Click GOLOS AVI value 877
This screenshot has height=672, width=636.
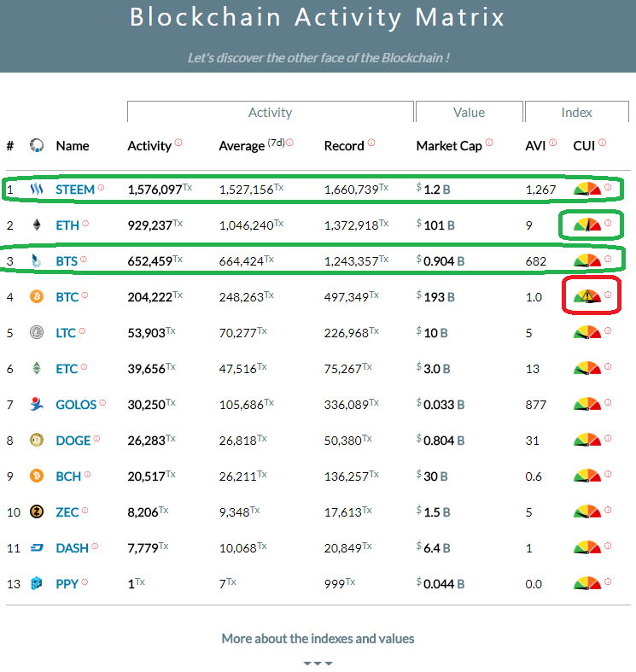pyautogui.click(x=536, y=405)
